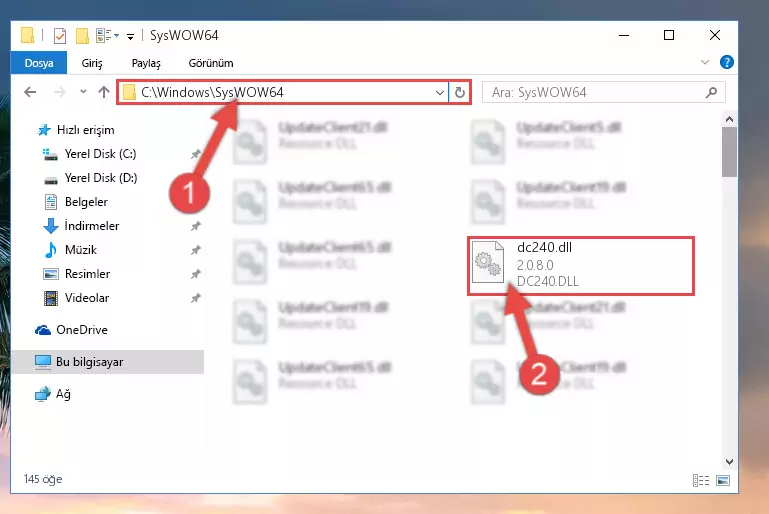Screen dimensions: 769x514
Task: Open Müzik folder in sidebar
Action: tap(81, 250)
